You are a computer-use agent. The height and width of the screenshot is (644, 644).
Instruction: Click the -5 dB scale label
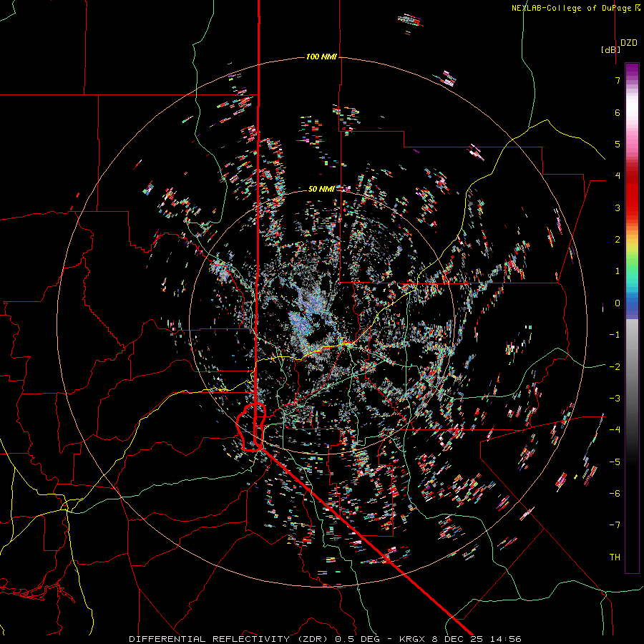pyautogui.click(x=615, y=462)
